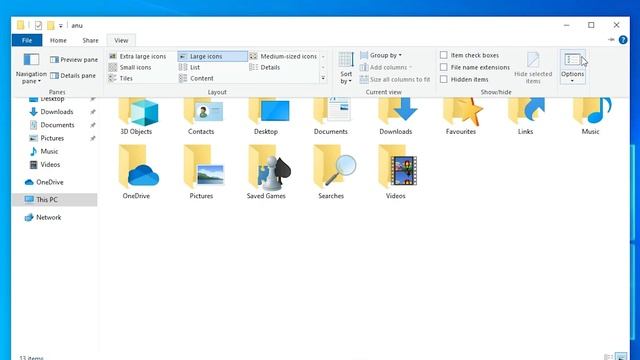Viewport: 640px width, 360px height.
Task: Click Size all columns to fit
Action: (x=395, y=80)
